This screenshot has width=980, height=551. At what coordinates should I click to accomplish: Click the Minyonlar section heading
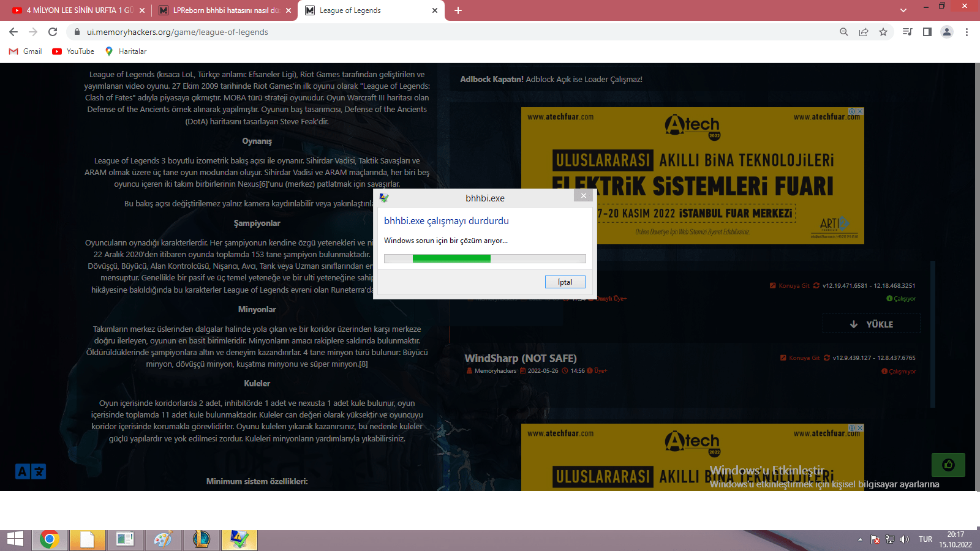coord(257,310)
